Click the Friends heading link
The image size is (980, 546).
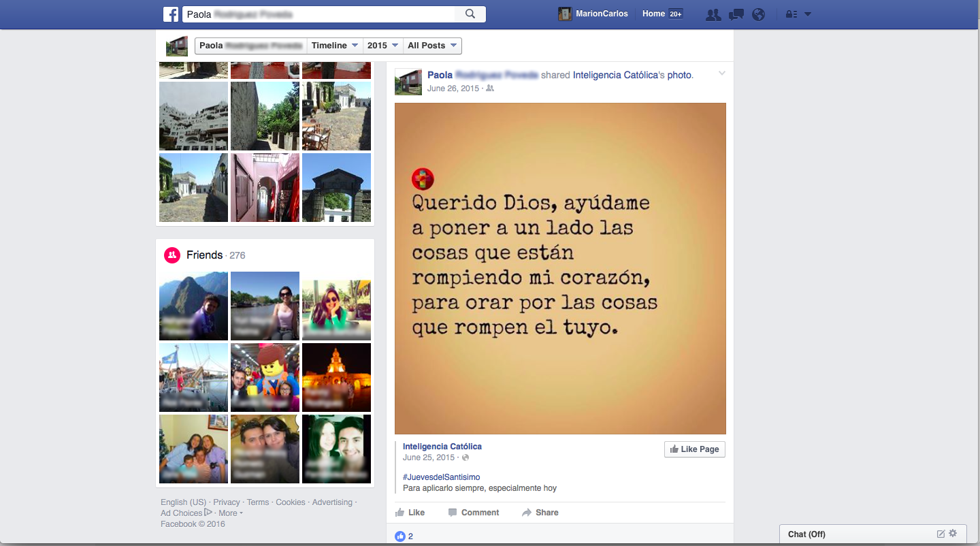pyautogui.click(x=204, y=255)
